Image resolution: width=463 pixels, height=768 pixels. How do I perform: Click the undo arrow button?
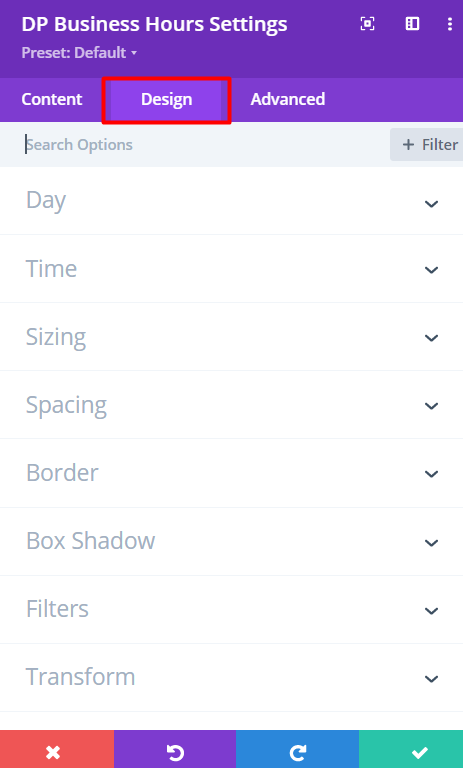coord(175,749)
